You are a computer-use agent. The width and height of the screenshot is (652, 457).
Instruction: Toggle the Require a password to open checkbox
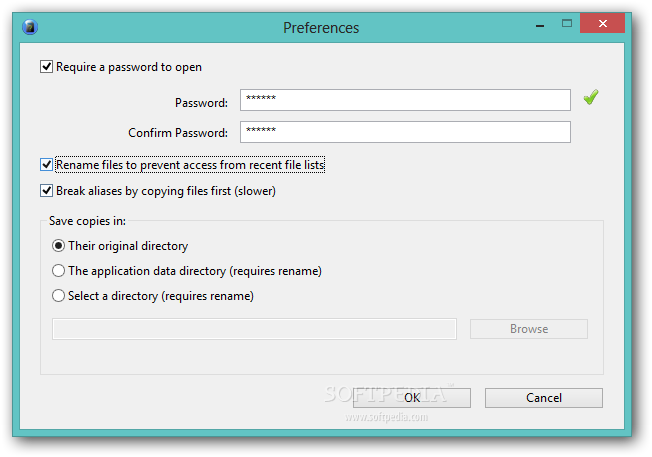[x=46, y=67]
